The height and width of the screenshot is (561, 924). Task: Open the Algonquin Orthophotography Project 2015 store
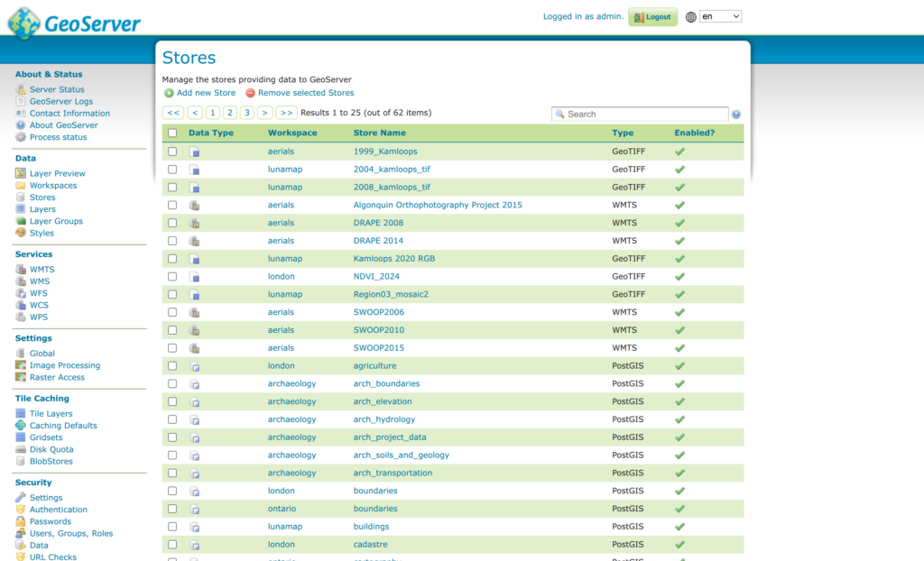[x=438, y=205]
